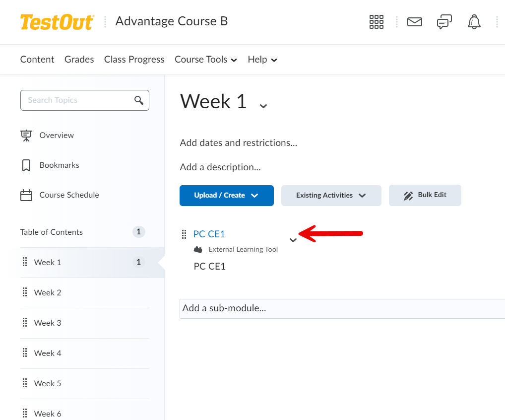Select Week 6 in sidebar

point(85,410)
